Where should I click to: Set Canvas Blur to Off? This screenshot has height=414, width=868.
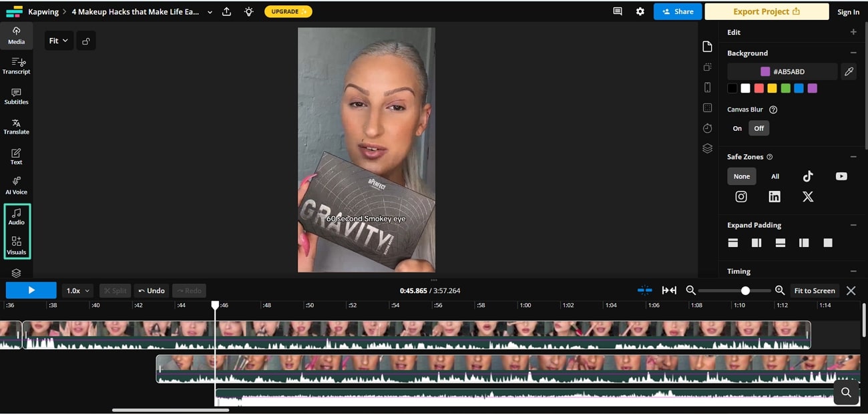759,128
